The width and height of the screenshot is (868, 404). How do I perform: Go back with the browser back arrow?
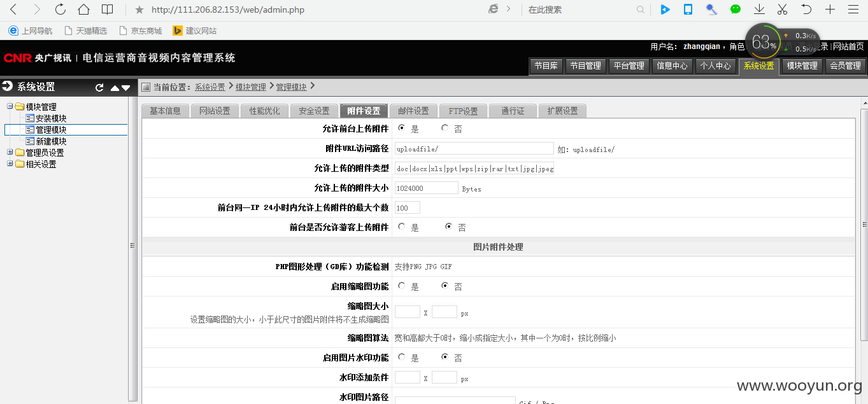tap(13, 10)
